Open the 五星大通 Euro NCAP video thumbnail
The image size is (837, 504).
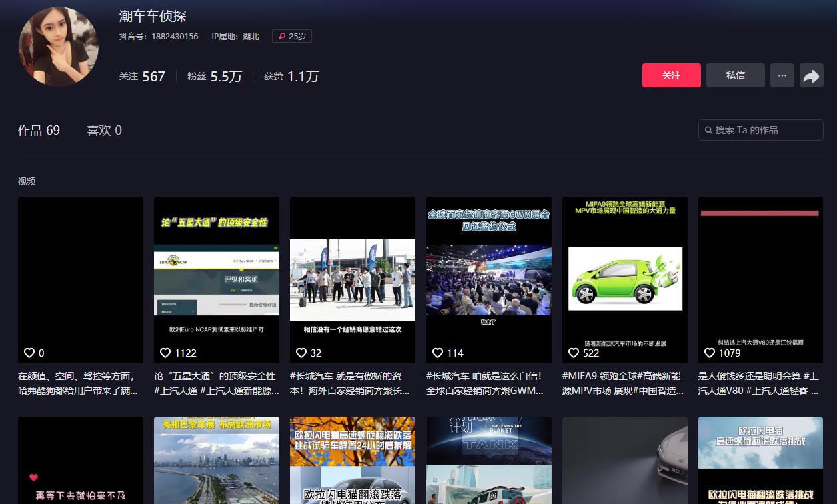click(x=217, y=280)
